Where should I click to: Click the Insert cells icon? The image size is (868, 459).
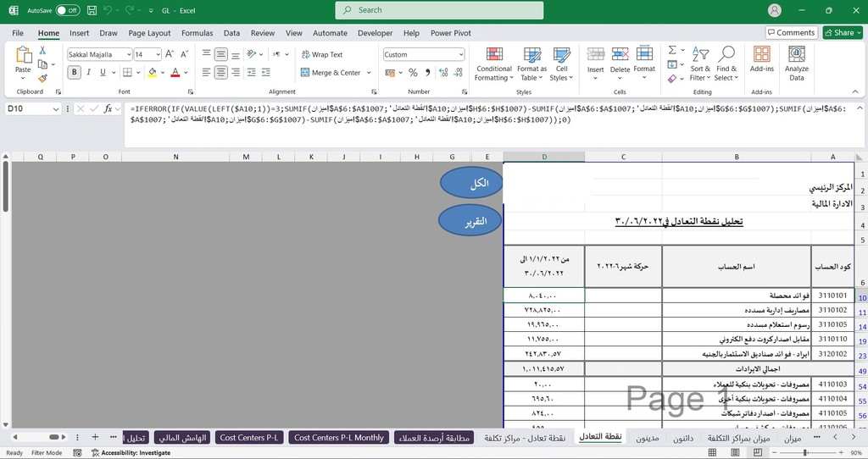pos(596,54)
